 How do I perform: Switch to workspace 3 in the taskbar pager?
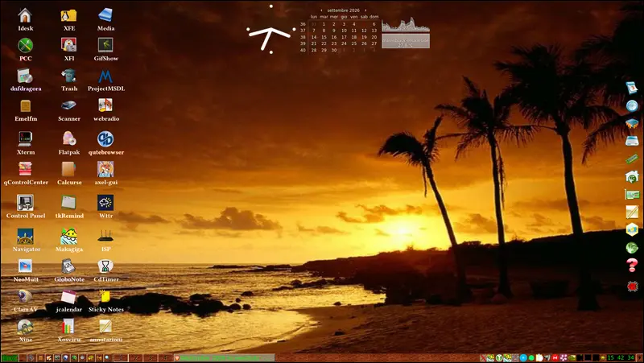(x=151, y=358)
